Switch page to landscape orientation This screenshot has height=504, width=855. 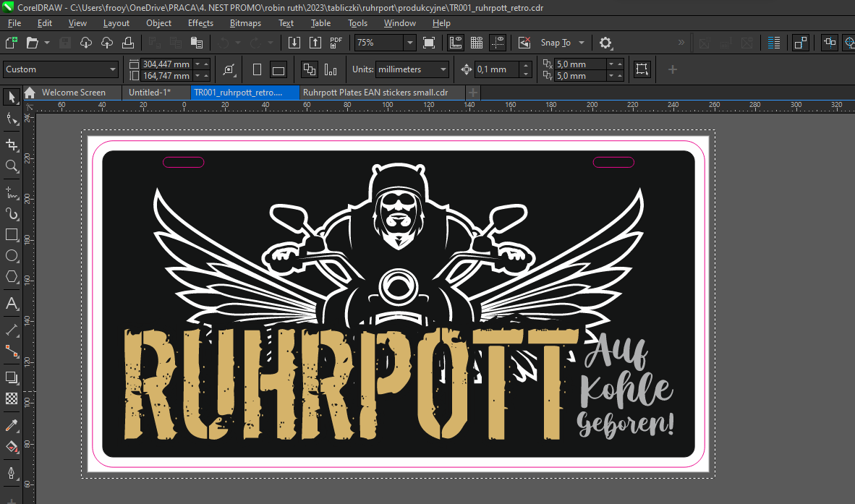pyautogui.click(x=278, y=70)
